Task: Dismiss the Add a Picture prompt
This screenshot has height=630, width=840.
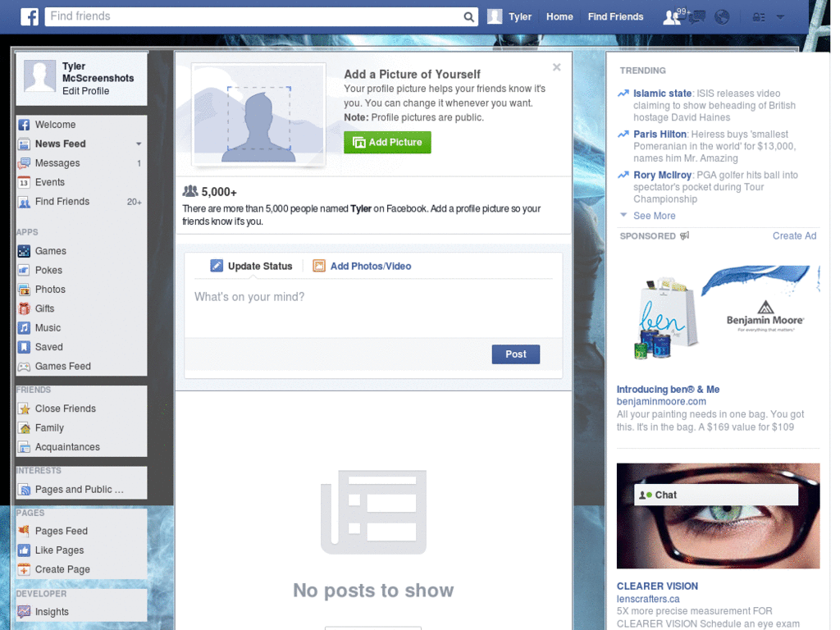Action: [x=557, y=67]
